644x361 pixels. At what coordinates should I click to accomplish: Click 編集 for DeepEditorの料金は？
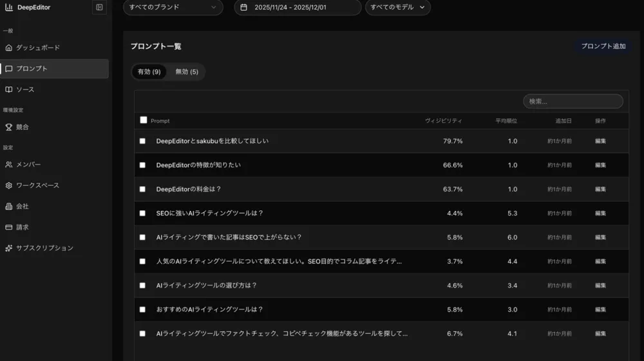click(x=600, y=189)
